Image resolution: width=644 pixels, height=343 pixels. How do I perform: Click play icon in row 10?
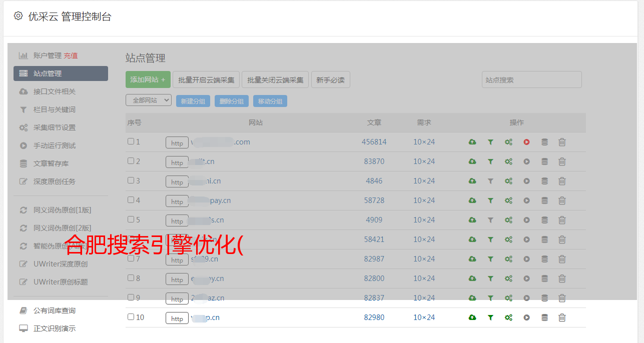pos(526,317)
